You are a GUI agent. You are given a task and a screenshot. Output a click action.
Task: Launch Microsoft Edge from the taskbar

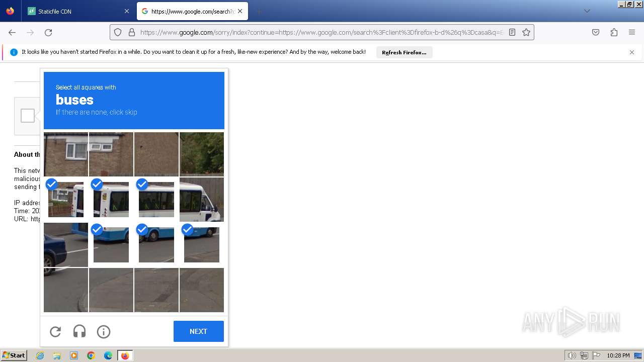coord(108,355)
